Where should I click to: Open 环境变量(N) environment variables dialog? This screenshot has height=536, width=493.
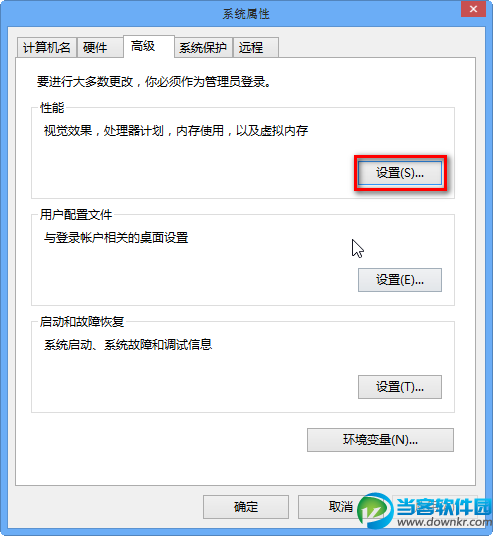pyautogui.click(x=380, y=440)
